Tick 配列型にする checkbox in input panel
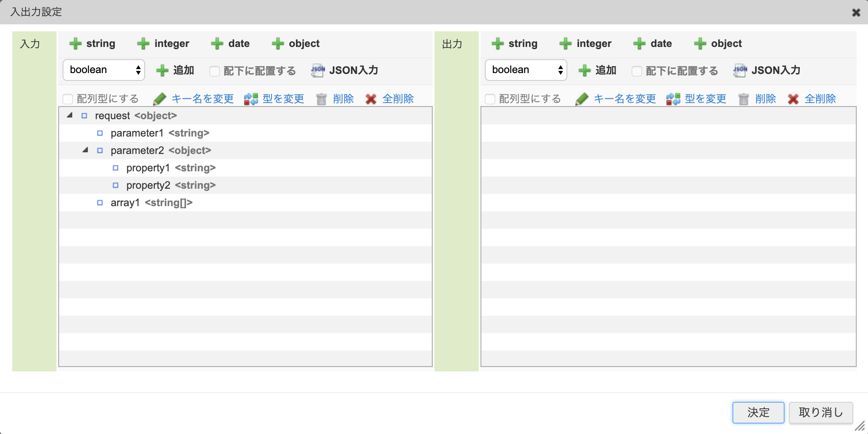 68,99
